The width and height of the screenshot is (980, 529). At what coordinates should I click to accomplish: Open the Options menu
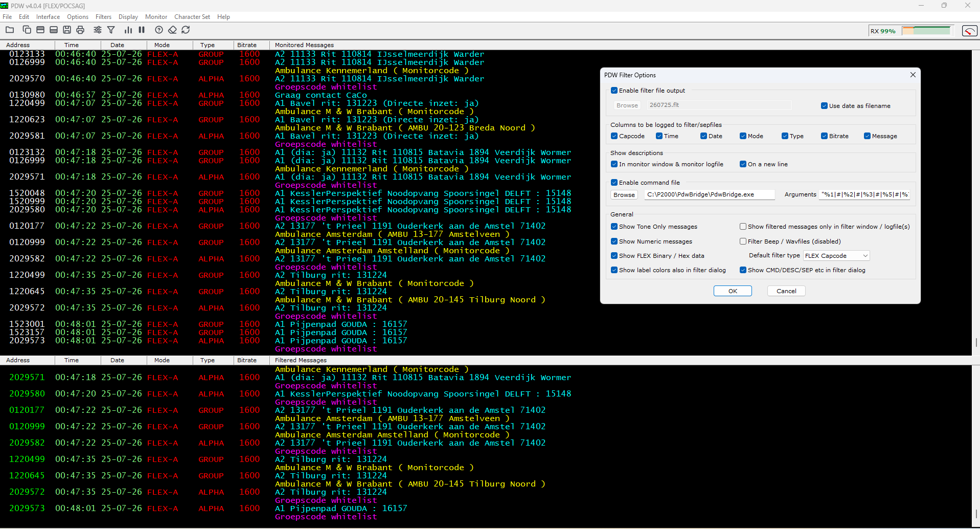(78, 17)
